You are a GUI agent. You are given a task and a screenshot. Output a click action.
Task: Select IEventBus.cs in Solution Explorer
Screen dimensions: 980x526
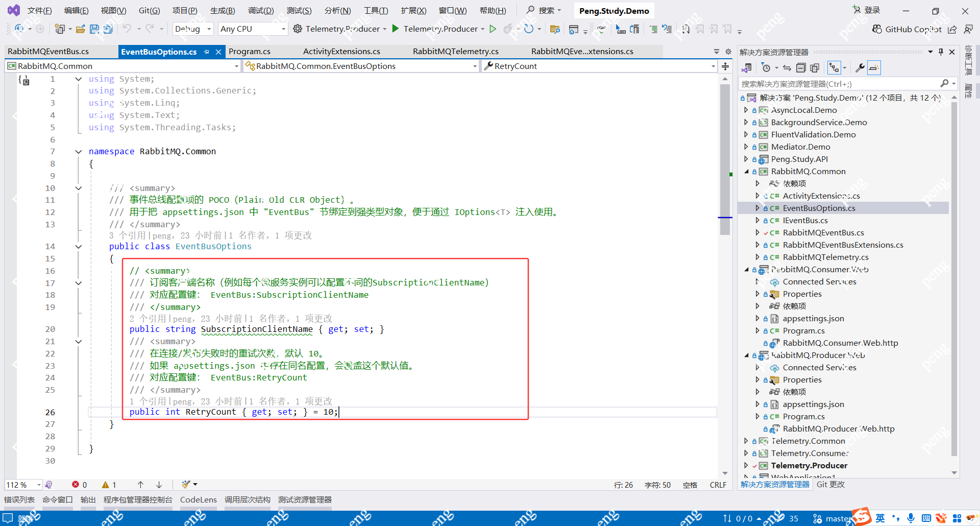[805, 221]
